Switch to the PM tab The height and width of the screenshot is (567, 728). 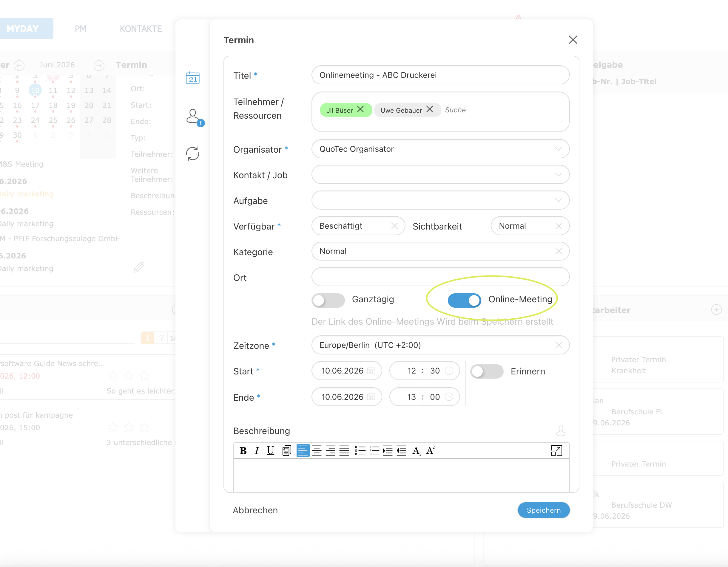80,29
